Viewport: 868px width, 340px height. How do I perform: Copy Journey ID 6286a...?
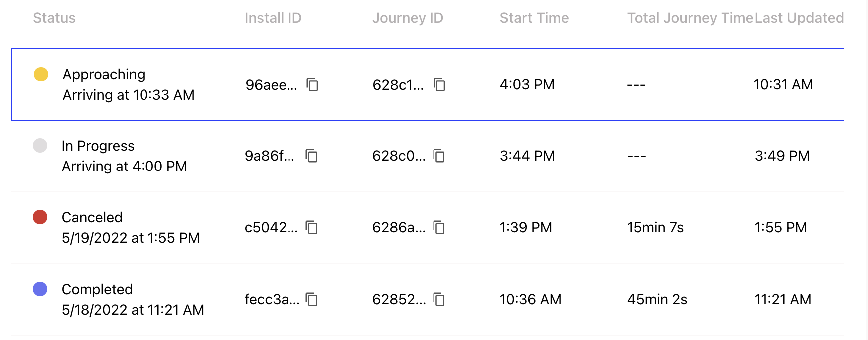pyautogui.click(x=439, y=228)
